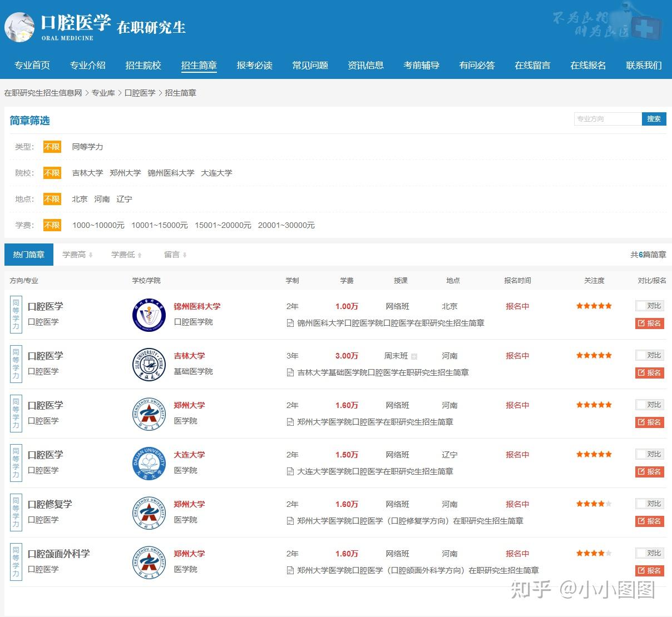Tick the 对比 checkbox for 口腔颌面外科学 row
The width and height of the screenshot is (672, 617).
pyautogui.click(x=640, y=553)
